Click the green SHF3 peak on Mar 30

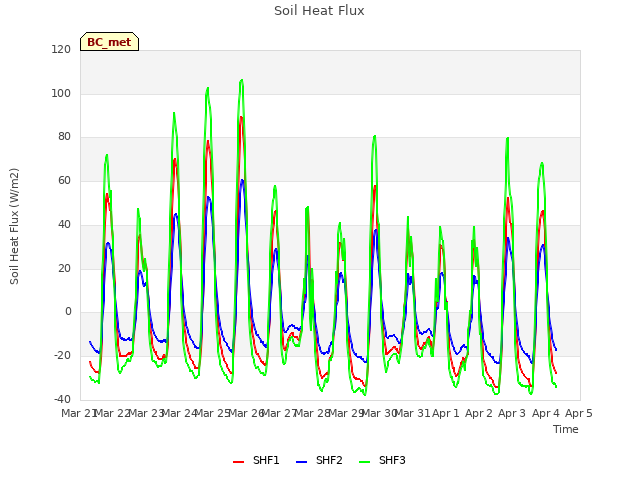375,136
